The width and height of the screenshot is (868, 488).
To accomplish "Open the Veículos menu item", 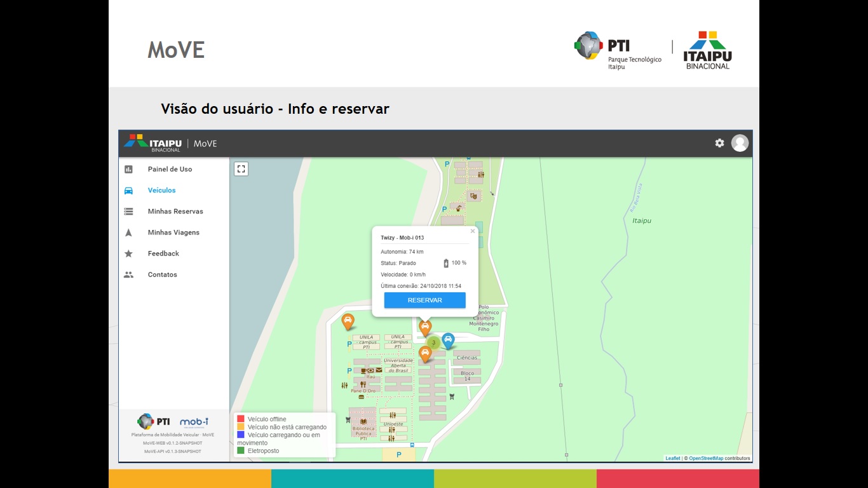I will click(161, 190).
